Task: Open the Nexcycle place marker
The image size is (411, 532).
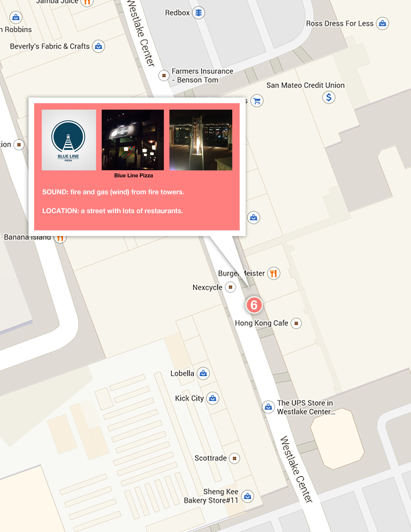Action: coord(230,287)
